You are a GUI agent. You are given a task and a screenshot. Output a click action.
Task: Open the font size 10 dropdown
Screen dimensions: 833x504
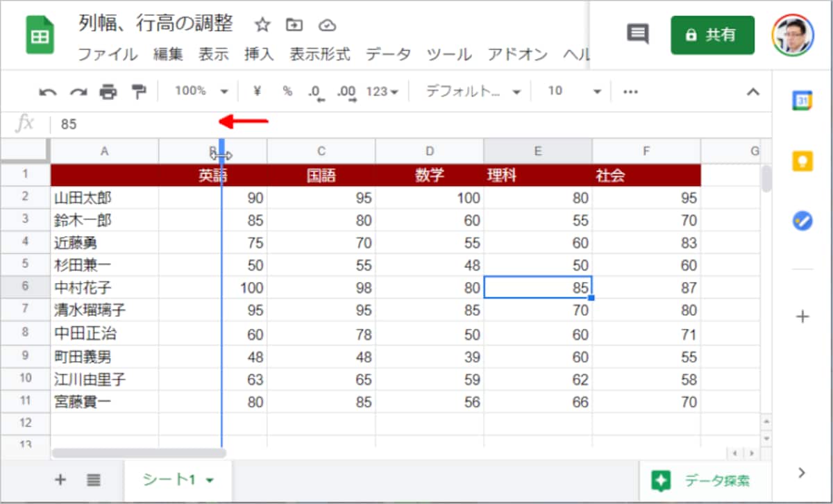tap(574, 91)
